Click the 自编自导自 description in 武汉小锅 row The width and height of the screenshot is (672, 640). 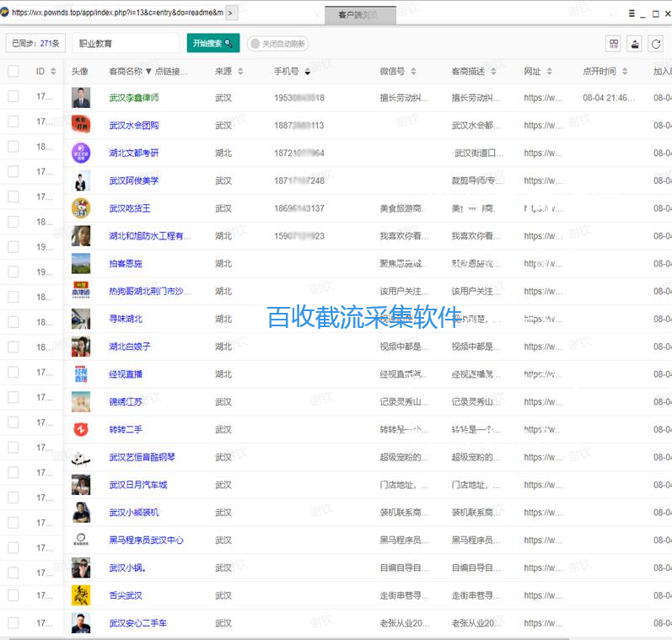click(476, 567)
